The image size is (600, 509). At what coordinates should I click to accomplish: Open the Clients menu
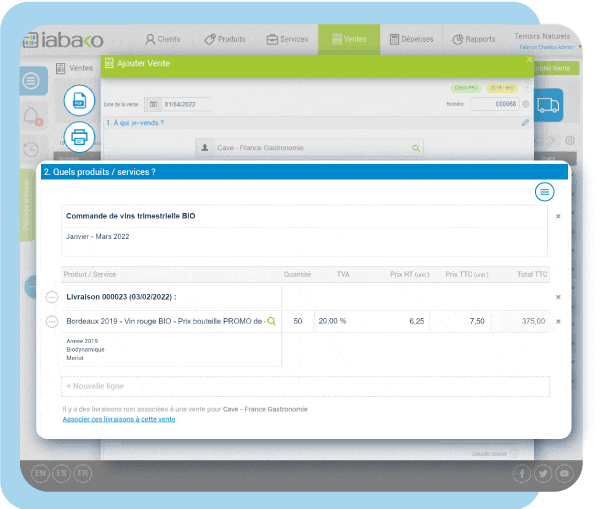tap(163, 39)
